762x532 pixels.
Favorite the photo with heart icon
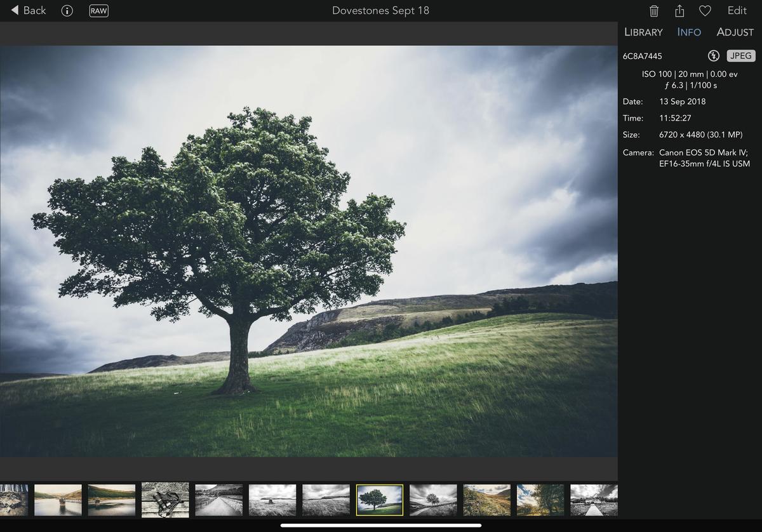click(x=704, y=11)
